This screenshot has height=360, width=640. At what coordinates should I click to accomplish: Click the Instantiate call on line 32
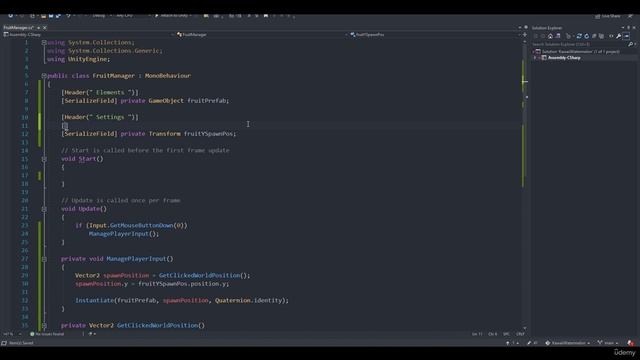tap(94, 300)
